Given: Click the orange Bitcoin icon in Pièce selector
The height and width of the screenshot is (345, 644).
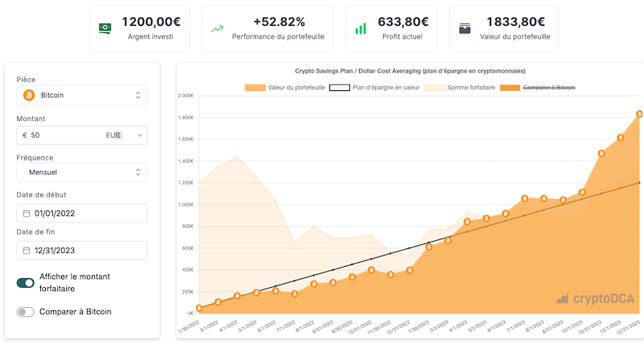Looking at the screenshot, I should 29,95.
